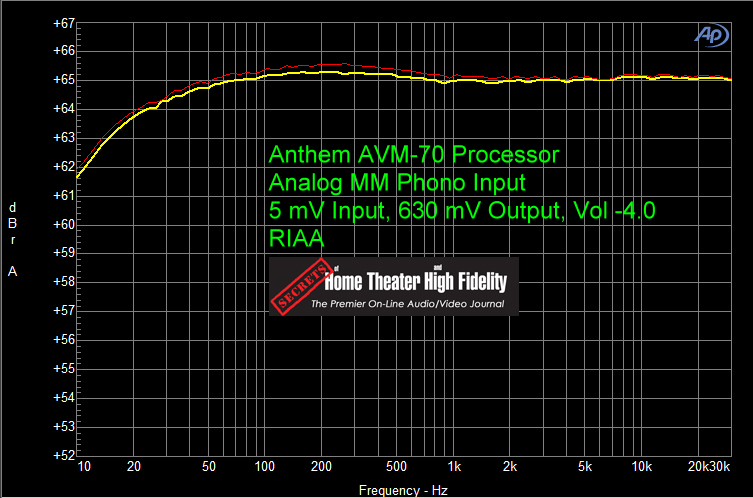
Task: Click the 20k30k label at the axis end
Action: (x=706, y=468)
